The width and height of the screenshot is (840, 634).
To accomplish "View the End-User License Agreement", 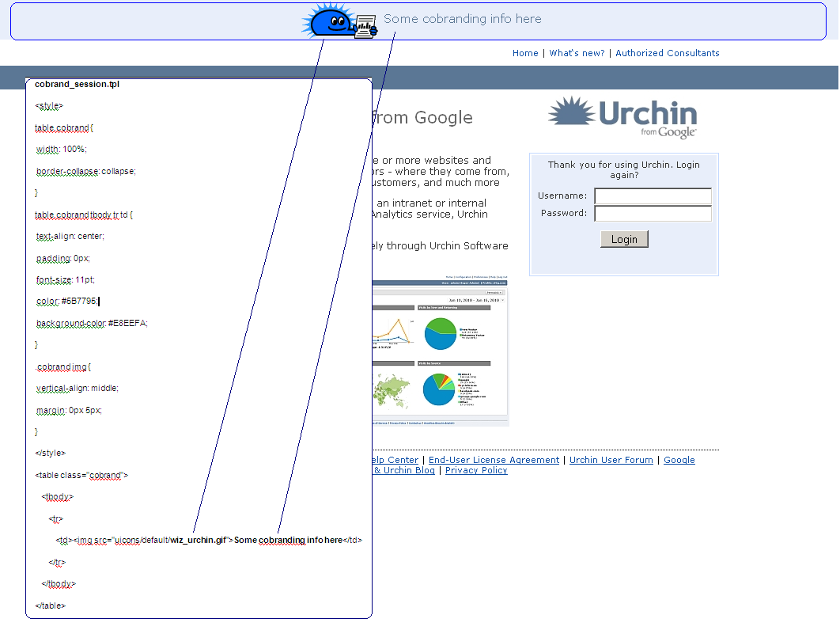I will tap(494, 460).
